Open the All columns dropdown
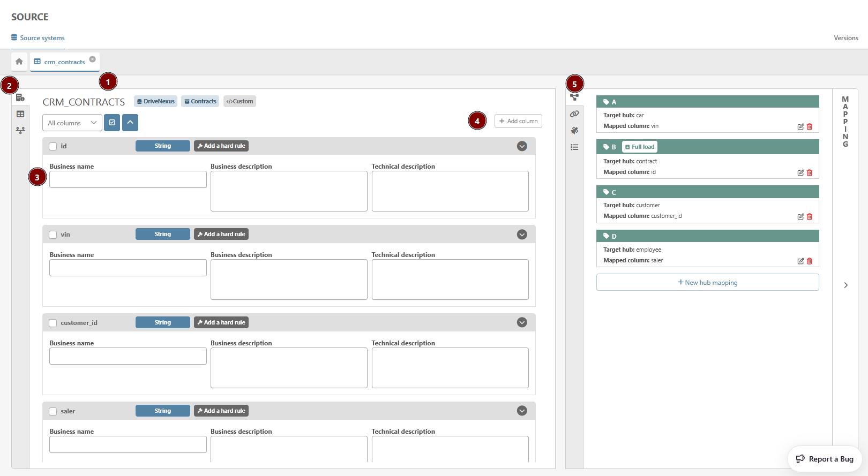Image resolution: width=868 pixels, height=476 pixels. [x=72, y=123]
